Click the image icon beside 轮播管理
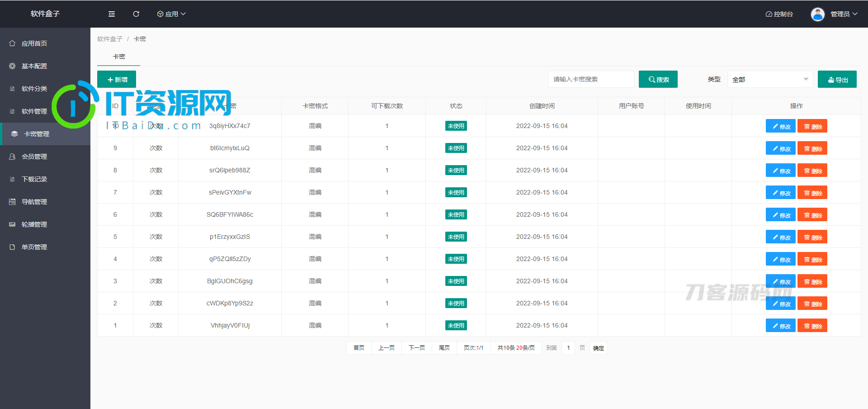The height and width of the screenshot is (409, 868). coord(12,224)
